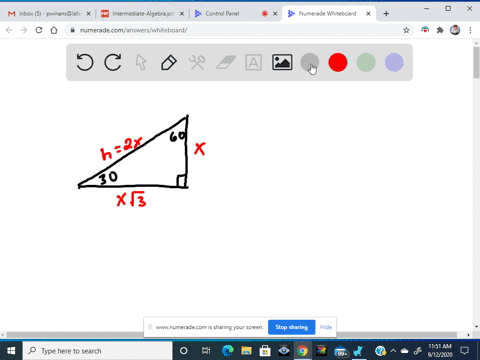Choose the gray pen color
This screenshot has width=480, height=360.
pyautogui.click(x=310, y=62)
